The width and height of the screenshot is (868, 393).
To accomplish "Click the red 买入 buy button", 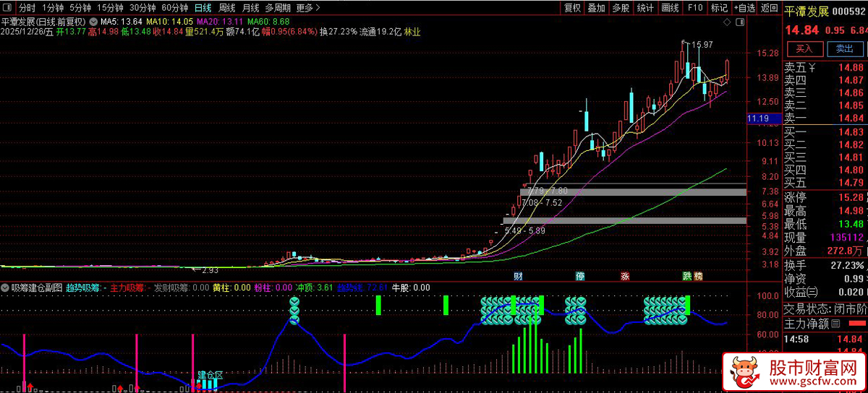I will pos(804,49).
